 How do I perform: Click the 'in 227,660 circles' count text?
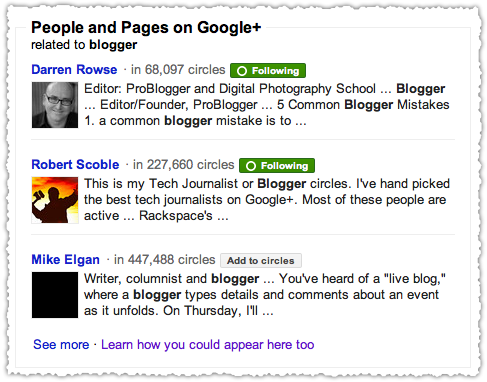pyautogui.click(x=184, y=165)
